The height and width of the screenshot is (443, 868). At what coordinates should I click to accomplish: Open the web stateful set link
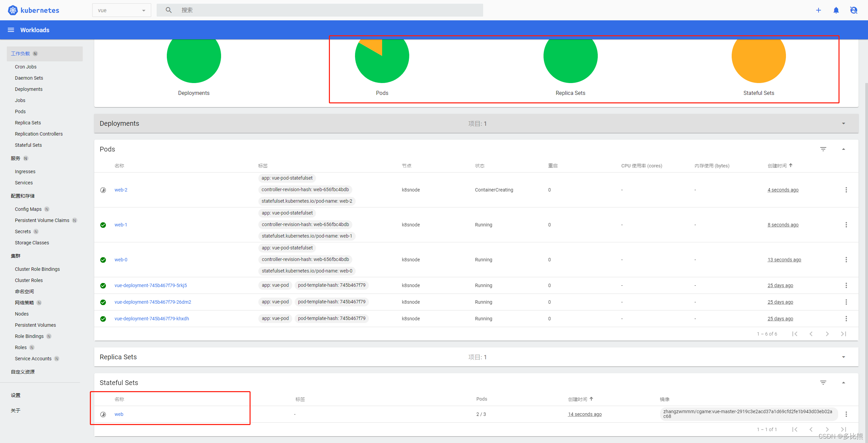click(x=119, y=414)
